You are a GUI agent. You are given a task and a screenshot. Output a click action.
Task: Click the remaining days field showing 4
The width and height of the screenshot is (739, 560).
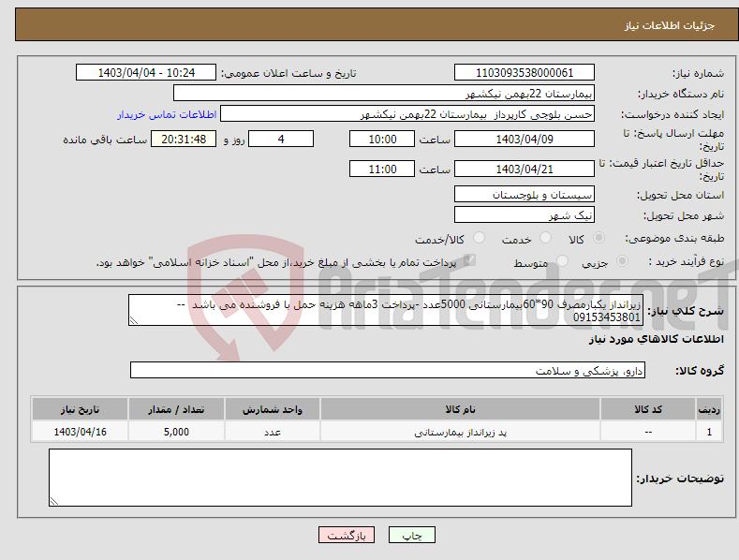pyautogui.click(x=281, y=139)
